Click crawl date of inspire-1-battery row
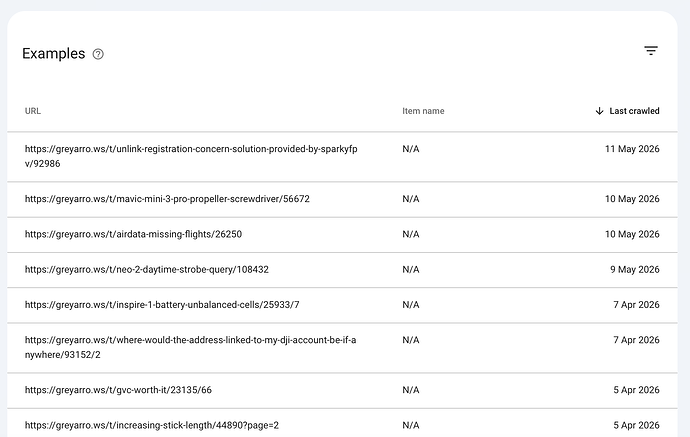 pos(636,305)
